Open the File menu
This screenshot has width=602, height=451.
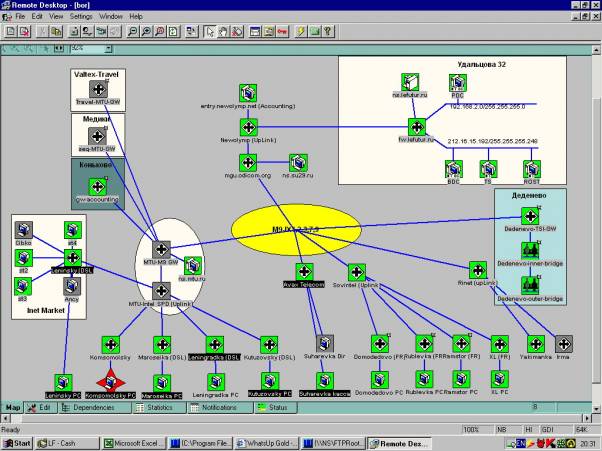tap(20, 17)
